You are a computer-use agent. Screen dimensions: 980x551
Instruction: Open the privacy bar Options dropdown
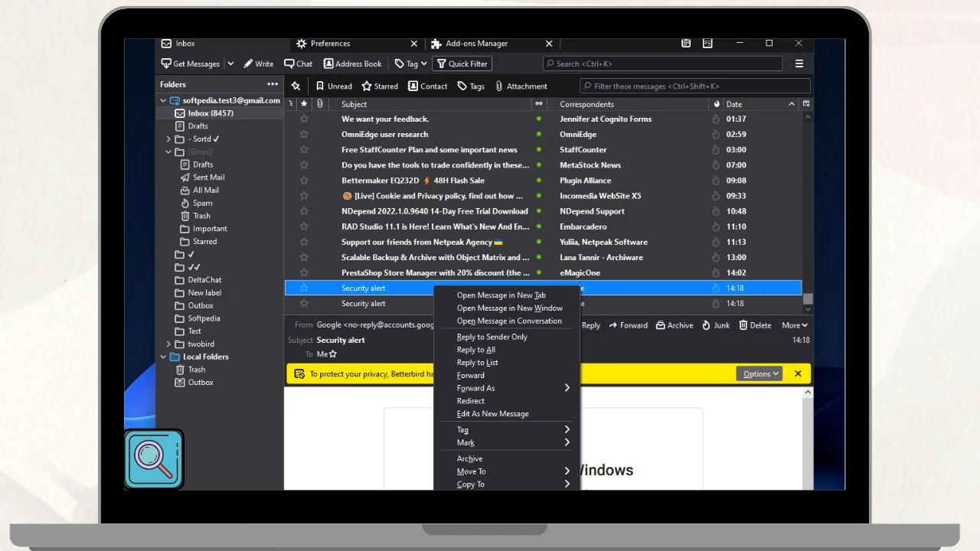pyautogui.click(x=759, y=374)
